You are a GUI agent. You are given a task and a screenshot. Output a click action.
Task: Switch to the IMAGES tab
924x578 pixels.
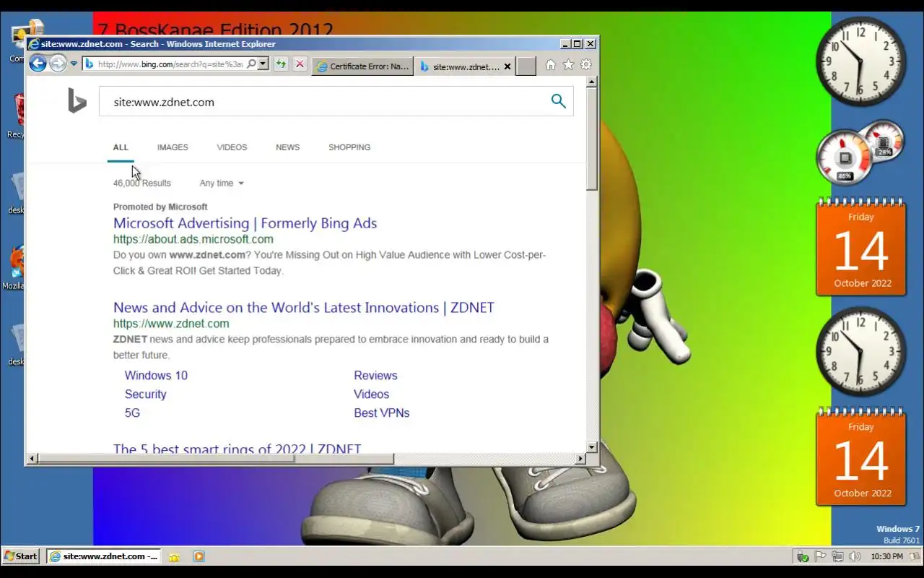coord(173,147)
